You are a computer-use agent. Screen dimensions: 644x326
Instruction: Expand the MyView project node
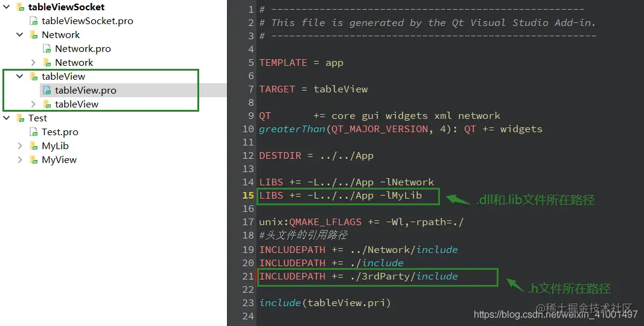pyautogui.click(x=20, y=160)
